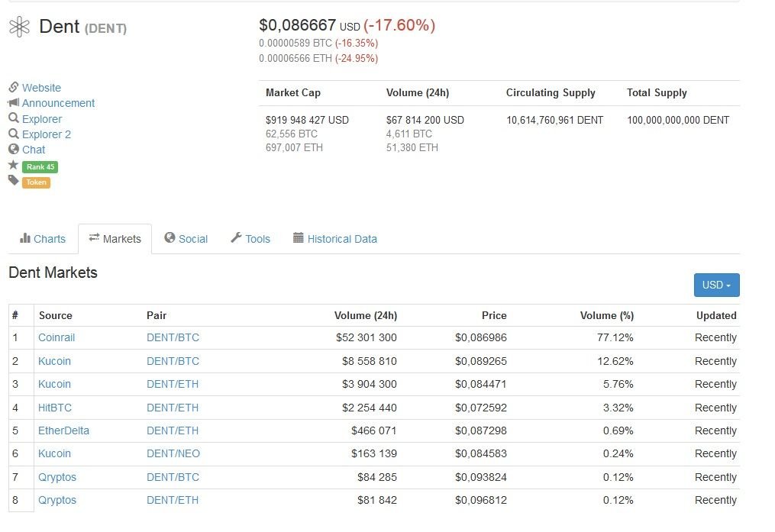
Task: Click the (-17.60%) price change
Action: point(399,25)
